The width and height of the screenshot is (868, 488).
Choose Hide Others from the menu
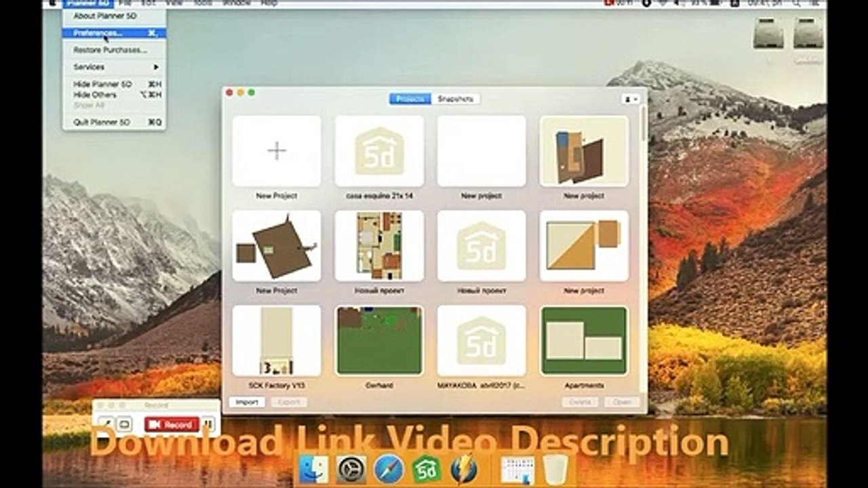(114, 95)
